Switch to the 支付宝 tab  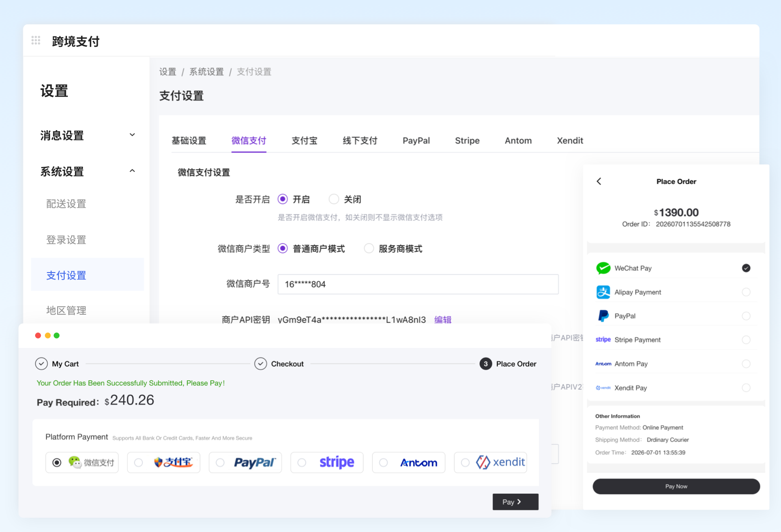pos(304,140)
